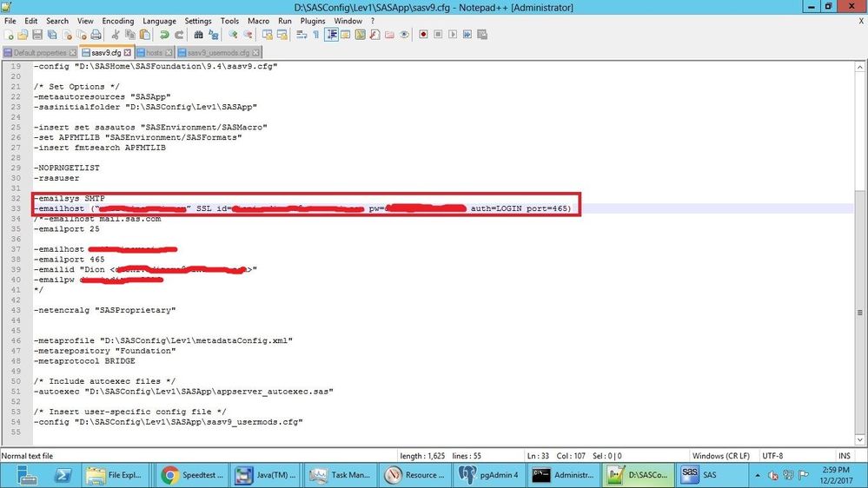Redo change with toolbar redo arrow

[x=179, y=35]
